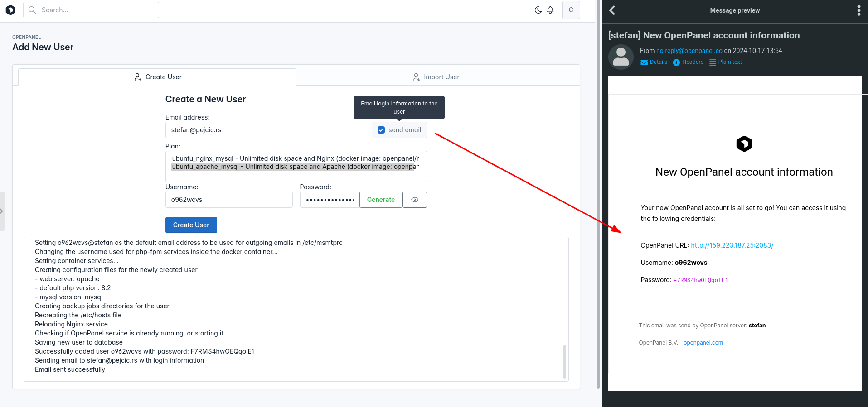
Task: Show password with the eye icon
Action: (415, 200)
